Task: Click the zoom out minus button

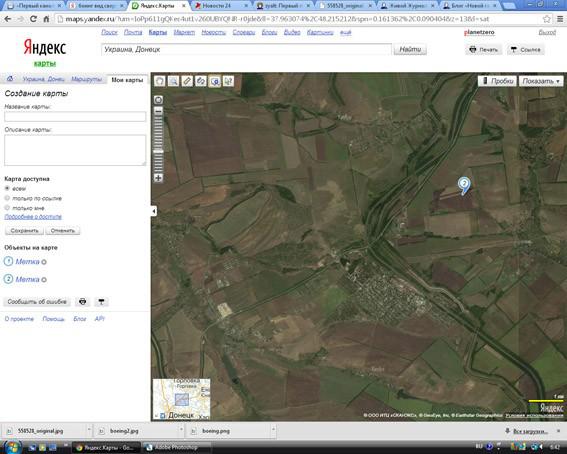Action: (x=158, y=111)
